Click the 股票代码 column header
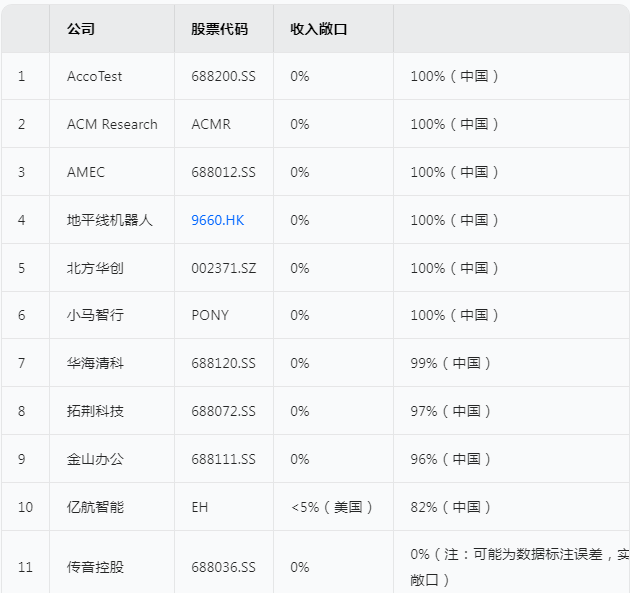The width and height of the screenshot is (630, 593). point(218,29)
